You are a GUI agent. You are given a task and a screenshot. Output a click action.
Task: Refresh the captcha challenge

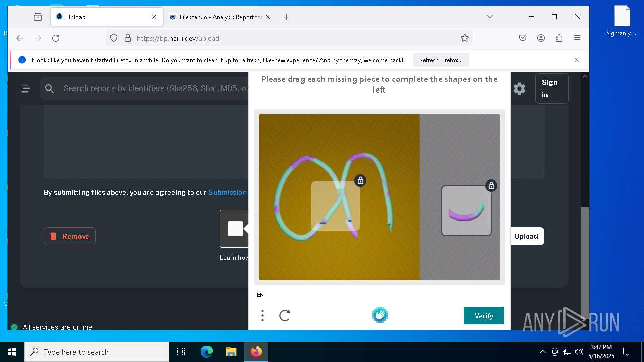coord(285,315)
